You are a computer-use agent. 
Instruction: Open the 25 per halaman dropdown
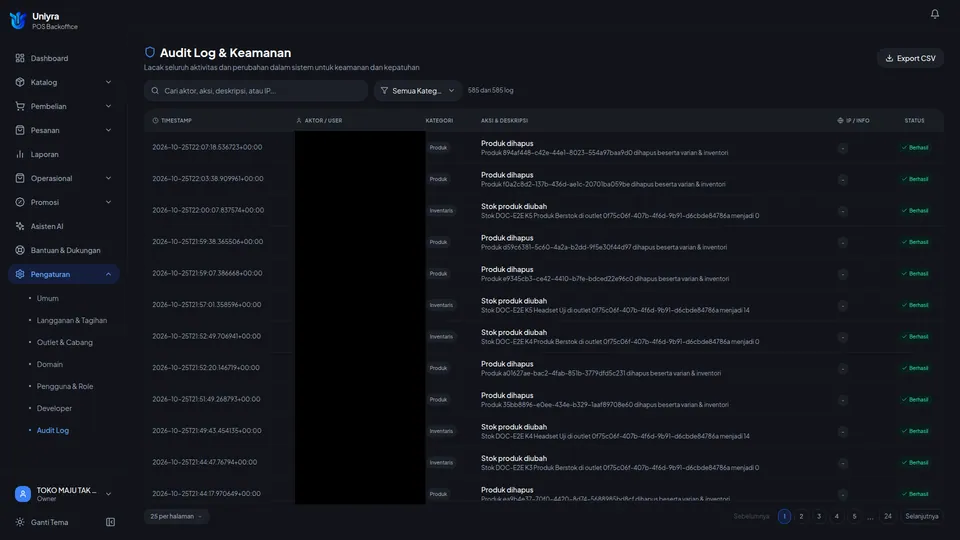[x=176, y=516]
